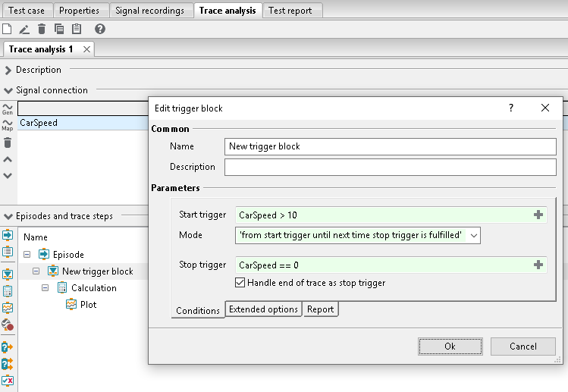Viewport: 568px width, 392px height.
Task: Confirm dialog with Ok button
Action: click(450, 347)
